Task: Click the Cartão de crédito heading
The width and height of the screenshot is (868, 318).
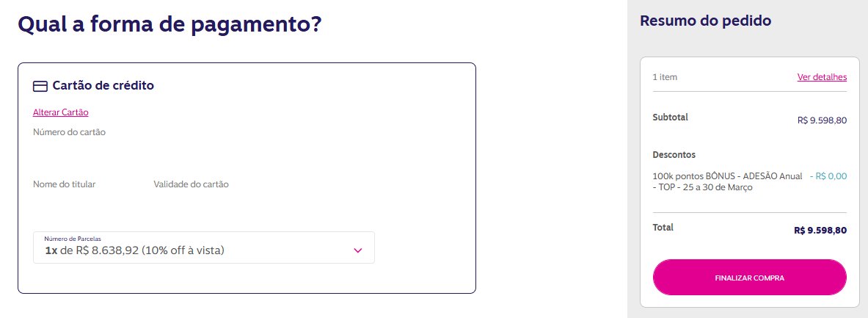Action: [103, 86]
